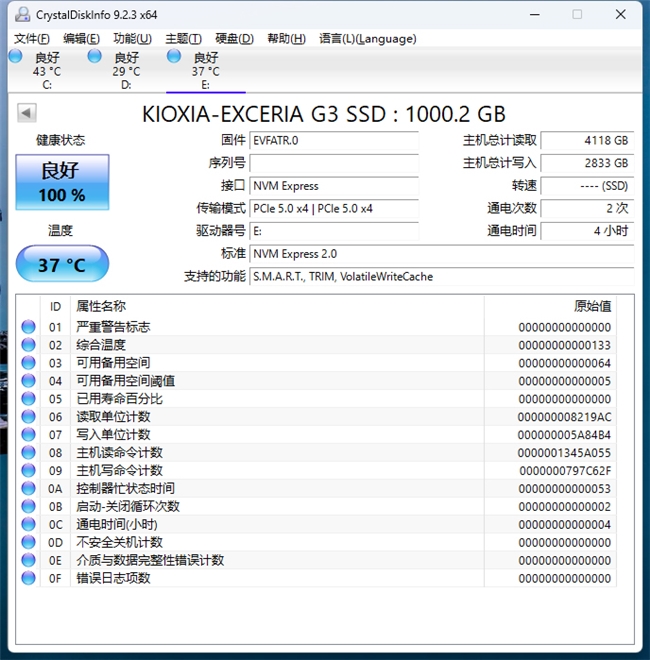Click raw value 0000000000053
Image resolution: width=650 pixels, height=660 pixels.
pyautogui.click(x=564, y=489)
